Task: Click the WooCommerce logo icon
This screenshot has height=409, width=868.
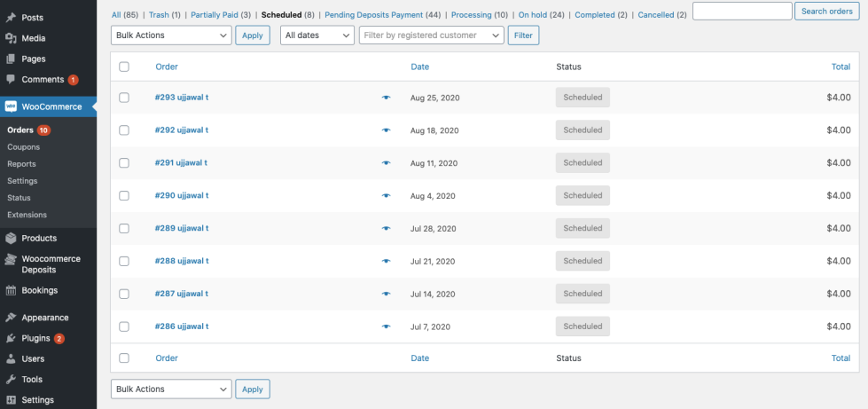Action: click(x=11, y=106)
